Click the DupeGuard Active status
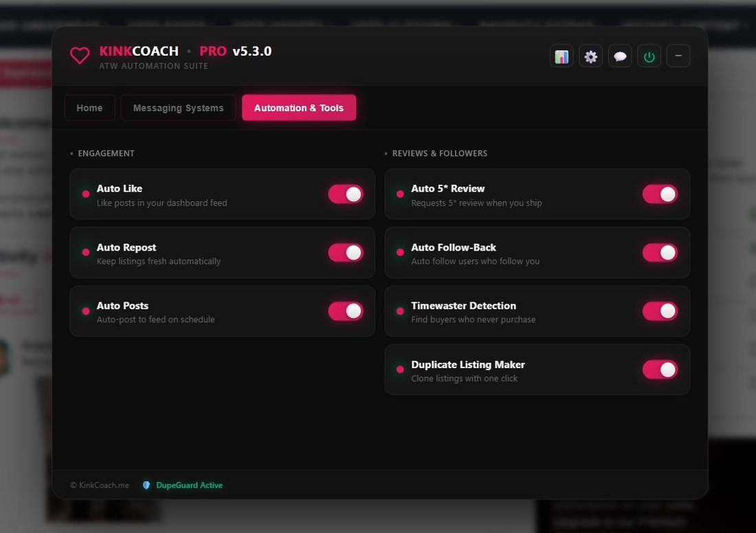756x533 pixels. coord(190,486)
